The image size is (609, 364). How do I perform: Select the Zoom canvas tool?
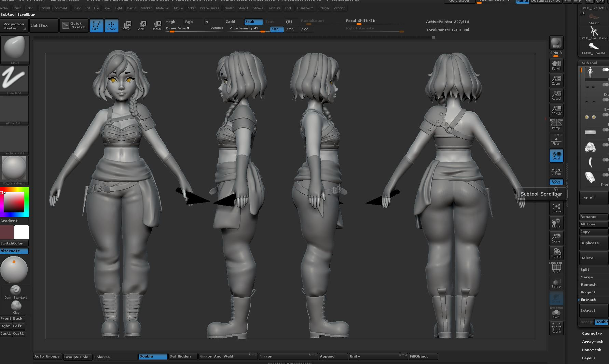(x=556, y=80)
